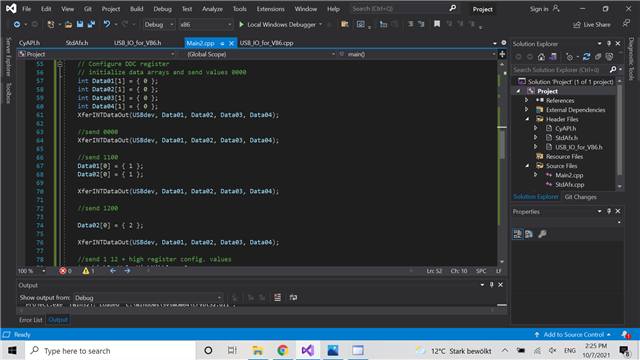The height and width of the screenshot is (360, 640).
Task: Click the search magnifier in Solution Explorer
Action: click(613, 70)
